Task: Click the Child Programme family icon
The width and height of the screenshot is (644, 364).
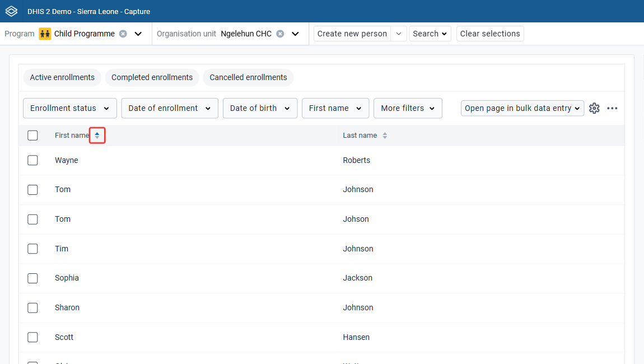Action: click(x=45, y=34)
